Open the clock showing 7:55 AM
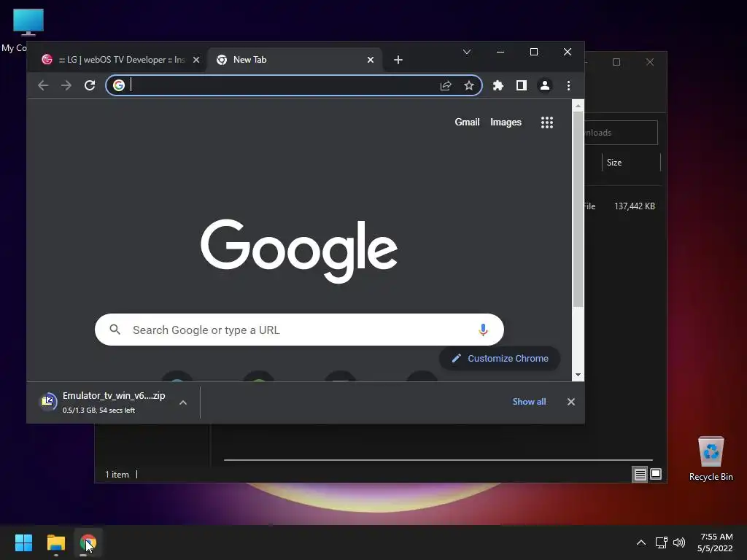 [715, 542]
